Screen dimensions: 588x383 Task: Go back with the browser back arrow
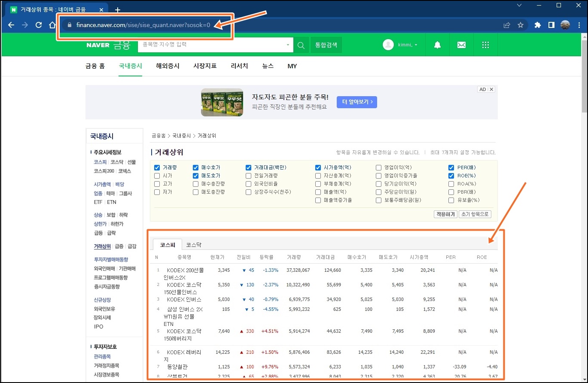(x=12, y=25)
